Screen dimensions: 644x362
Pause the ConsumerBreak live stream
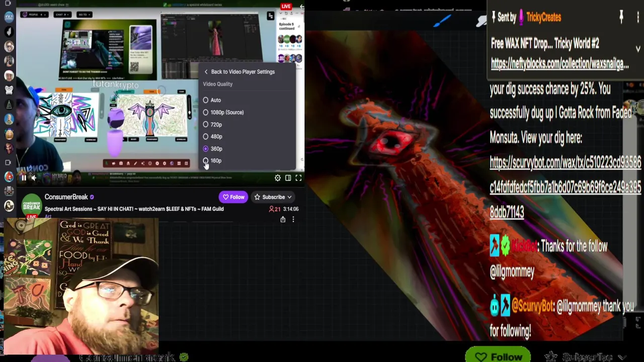23,177
